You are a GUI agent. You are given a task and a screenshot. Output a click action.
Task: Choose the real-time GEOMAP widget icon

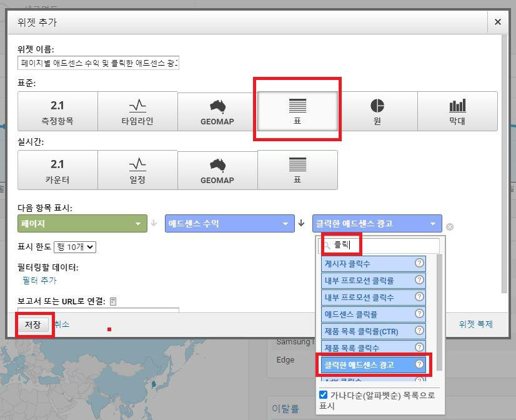click(217, 170)
